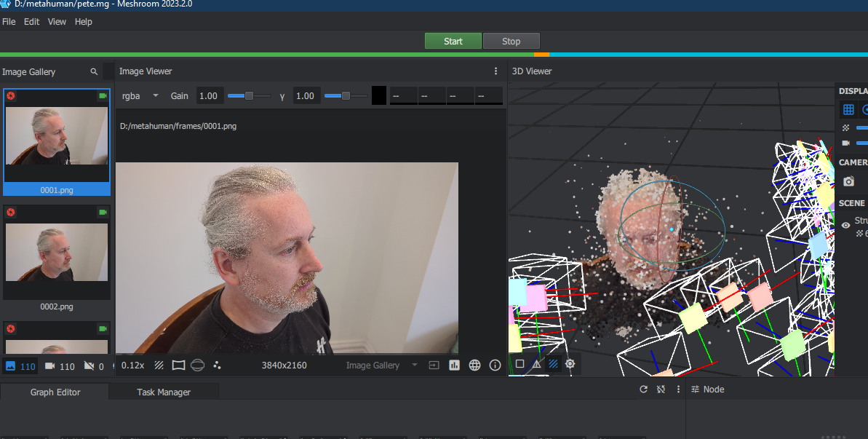Screen dimensions: 868x439
Task: Click the black pixel color swatch
Action: pos(378,95)
